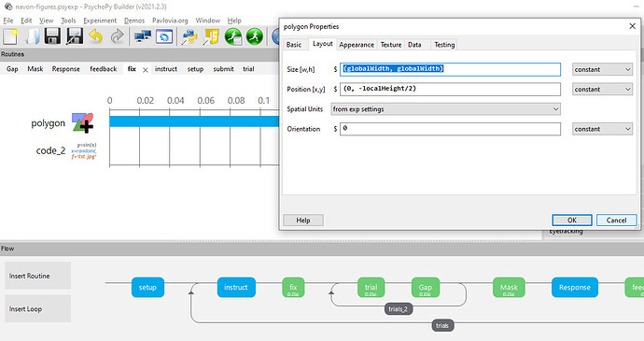Viewport: 644px width, 341px height.
Task: Select the setup routine tab
Action: pos(195,69)
